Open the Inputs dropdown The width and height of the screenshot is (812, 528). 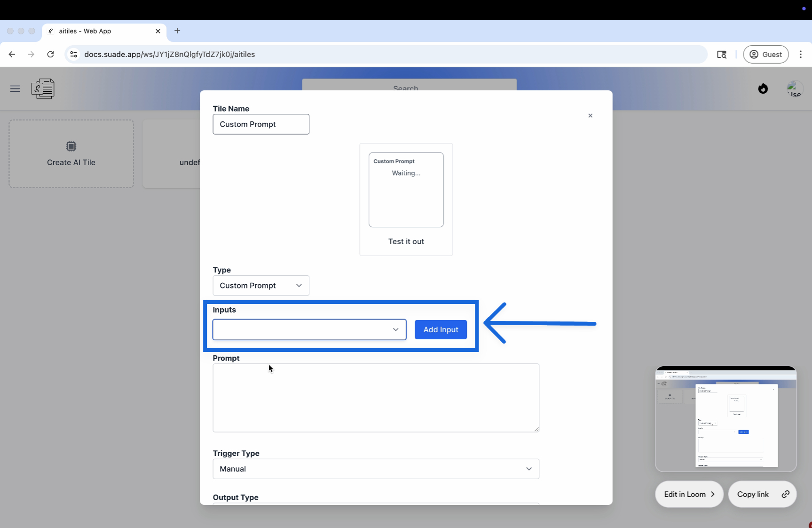click(x=309, y=329)
